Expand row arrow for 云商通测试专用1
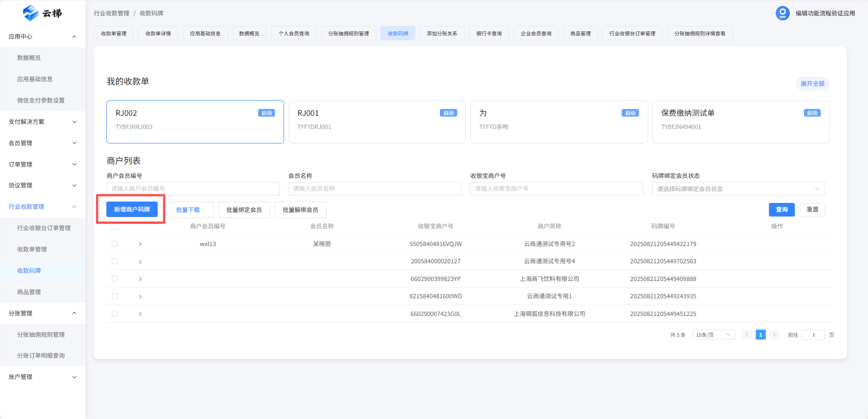This screenshot has height=419, width=868. coord(140,296)
